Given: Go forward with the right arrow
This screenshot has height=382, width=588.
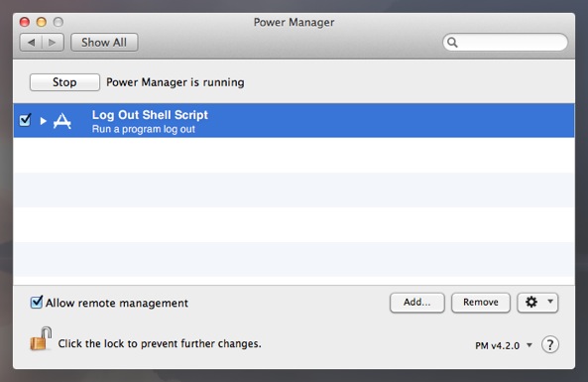Looking at the screenshot, I should coord(53,43).
